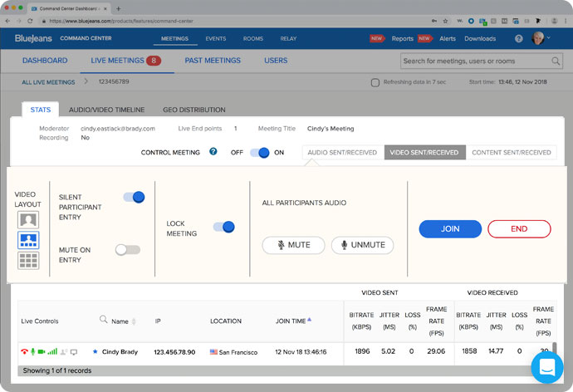
Task: Click the blue star next to Cindy Brady
Action: pyautogui.click(x=95, y=351)
